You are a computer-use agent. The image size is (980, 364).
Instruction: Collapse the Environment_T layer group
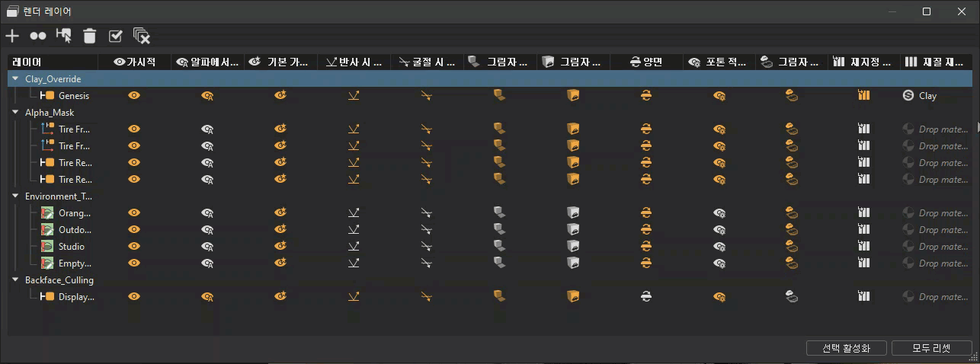[x=15, y=196]
